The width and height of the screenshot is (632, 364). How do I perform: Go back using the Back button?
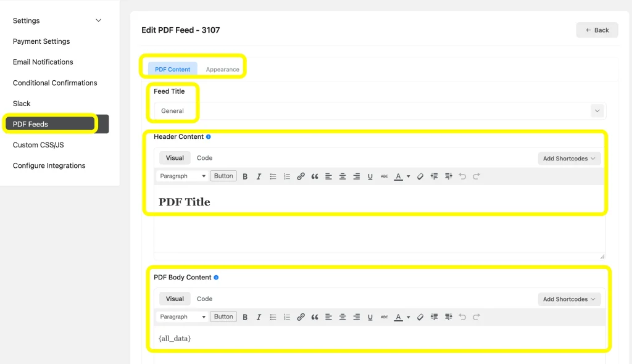[597, 30]
